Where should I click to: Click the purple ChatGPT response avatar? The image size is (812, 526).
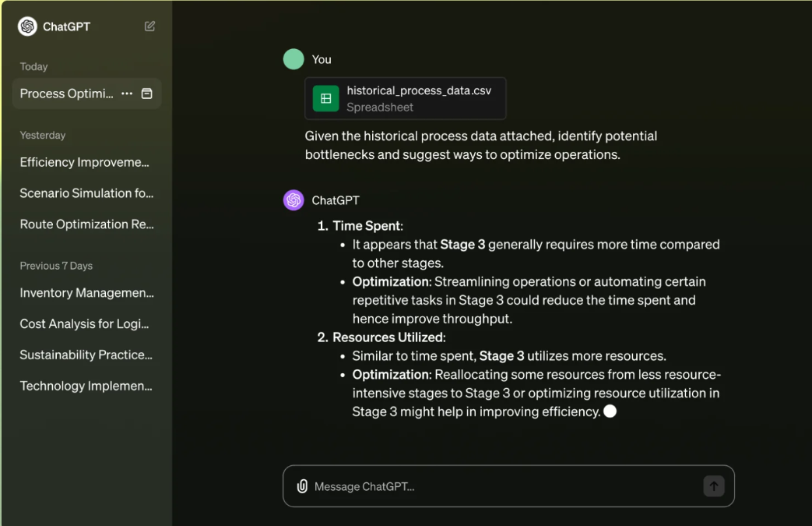(294, 200)
